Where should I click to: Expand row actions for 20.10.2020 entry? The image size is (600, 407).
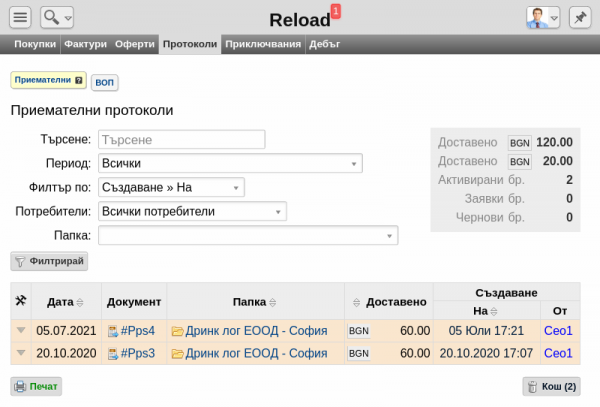pyautogui.click(x=20, y=353)
